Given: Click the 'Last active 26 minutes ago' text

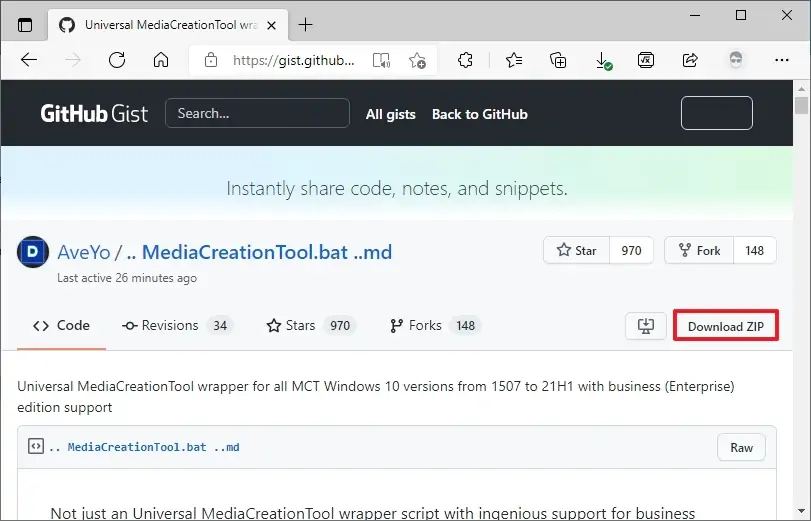Looking at the screenshot, I should pos(127,278).
